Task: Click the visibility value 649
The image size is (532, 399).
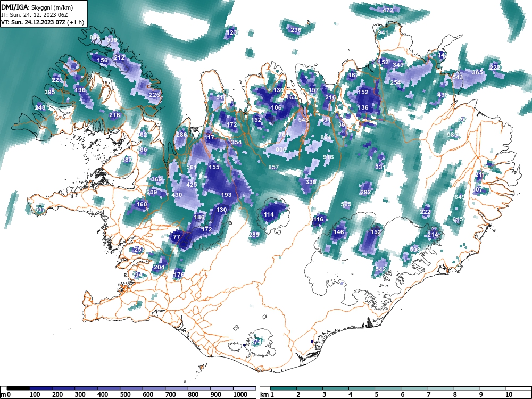Action: click(460, 197)
